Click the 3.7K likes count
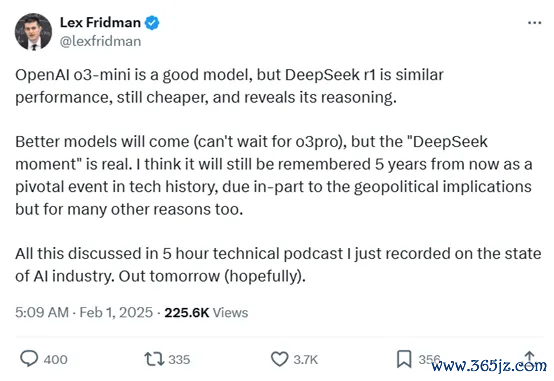The width and height of the screenshot is (554, 381). (306, 359)
